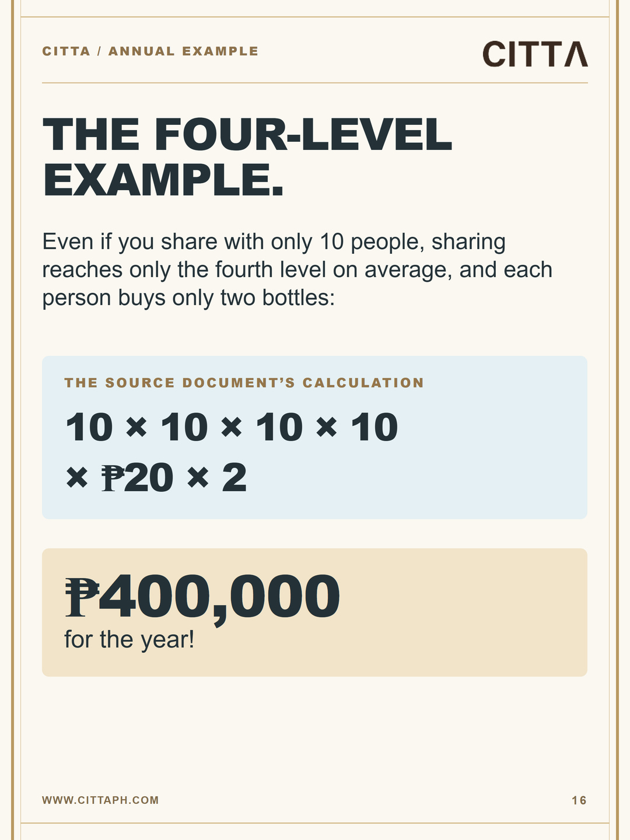Click the CITTA logo in the header
This screenshot has width=630, height=840.
point(535,54)
